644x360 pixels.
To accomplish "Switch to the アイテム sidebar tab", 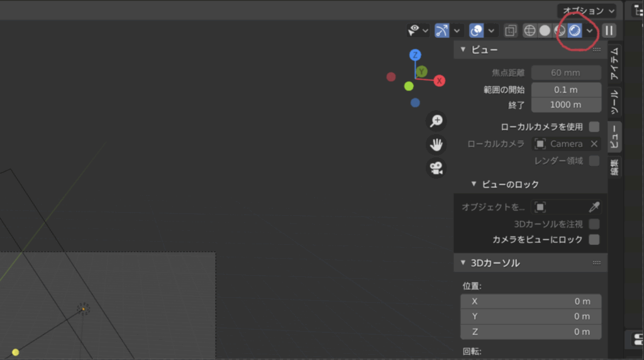I will [614, 63].
